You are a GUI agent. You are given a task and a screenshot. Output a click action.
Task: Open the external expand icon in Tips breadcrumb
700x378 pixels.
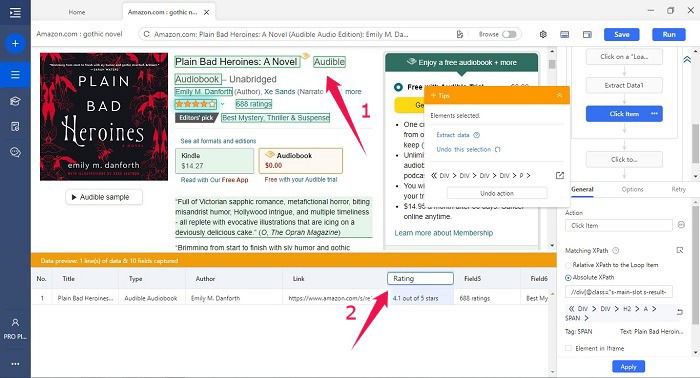tap(559, 175)
